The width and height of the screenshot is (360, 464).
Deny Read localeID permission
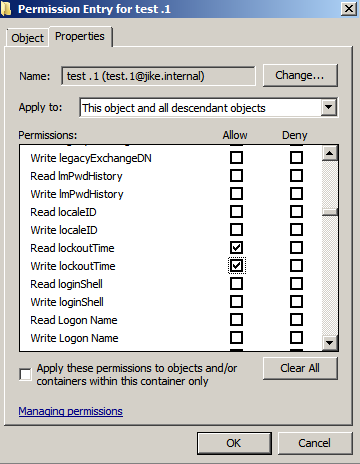coord(296,212)
